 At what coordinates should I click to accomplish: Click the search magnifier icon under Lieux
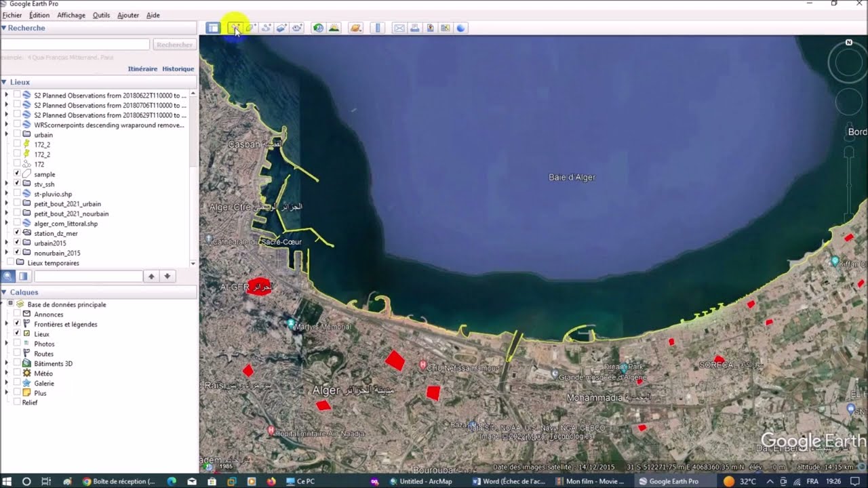click(x=8, y=276)
